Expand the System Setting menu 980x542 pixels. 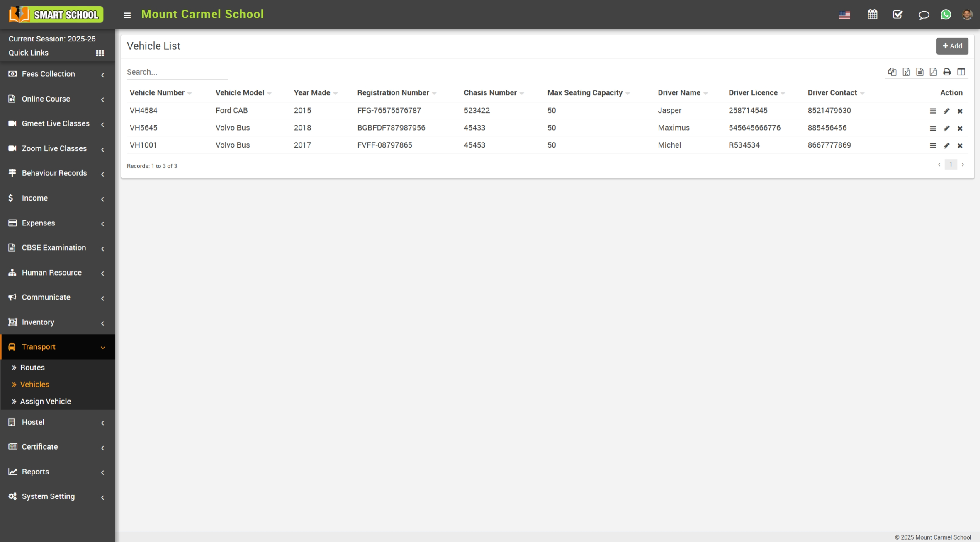(x=58, y=496)
